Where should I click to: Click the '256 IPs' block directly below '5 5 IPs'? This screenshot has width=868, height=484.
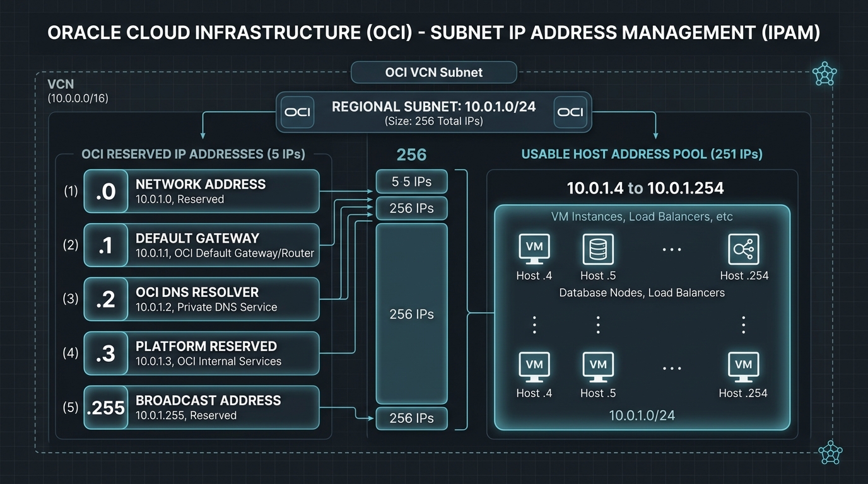coord(412,208)
